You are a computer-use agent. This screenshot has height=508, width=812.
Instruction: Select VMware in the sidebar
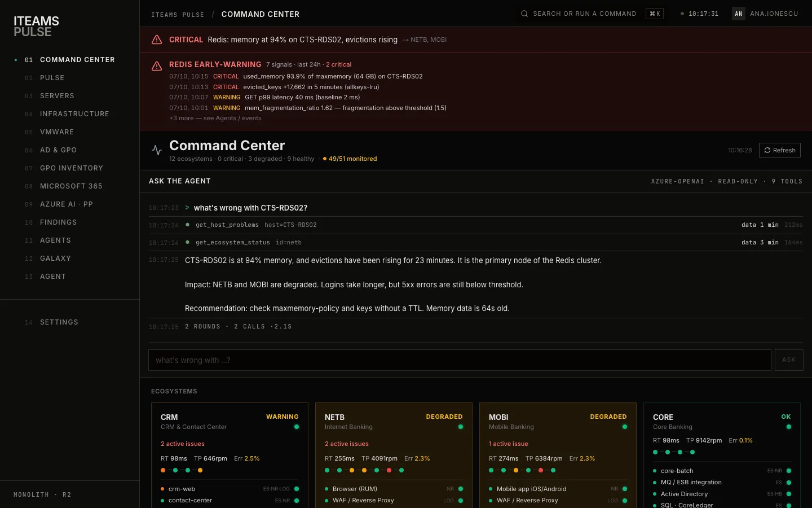coord(70,132)
